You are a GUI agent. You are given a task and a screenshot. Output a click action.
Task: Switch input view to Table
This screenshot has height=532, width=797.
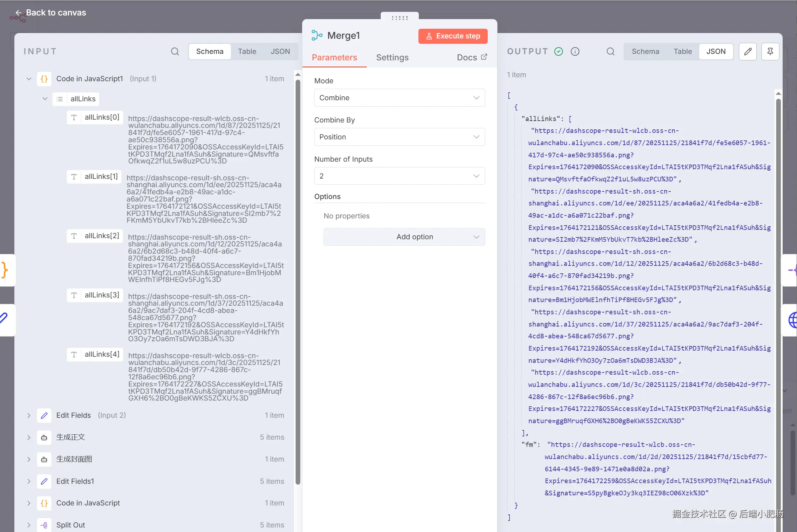[247, 51]
